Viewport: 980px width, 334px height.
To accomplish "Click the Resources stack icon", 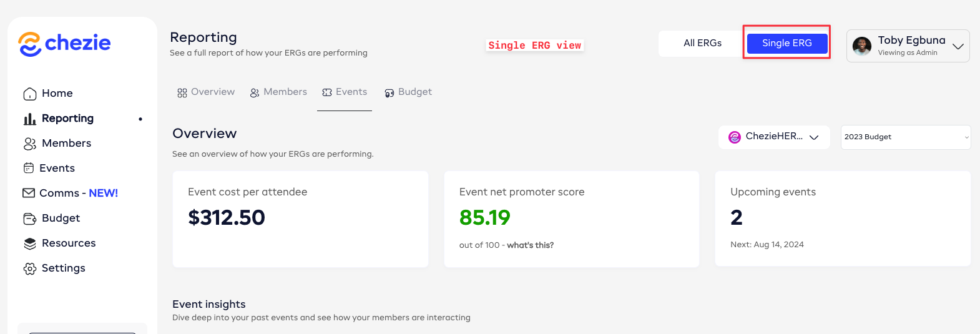I will (x=29, y=243).
